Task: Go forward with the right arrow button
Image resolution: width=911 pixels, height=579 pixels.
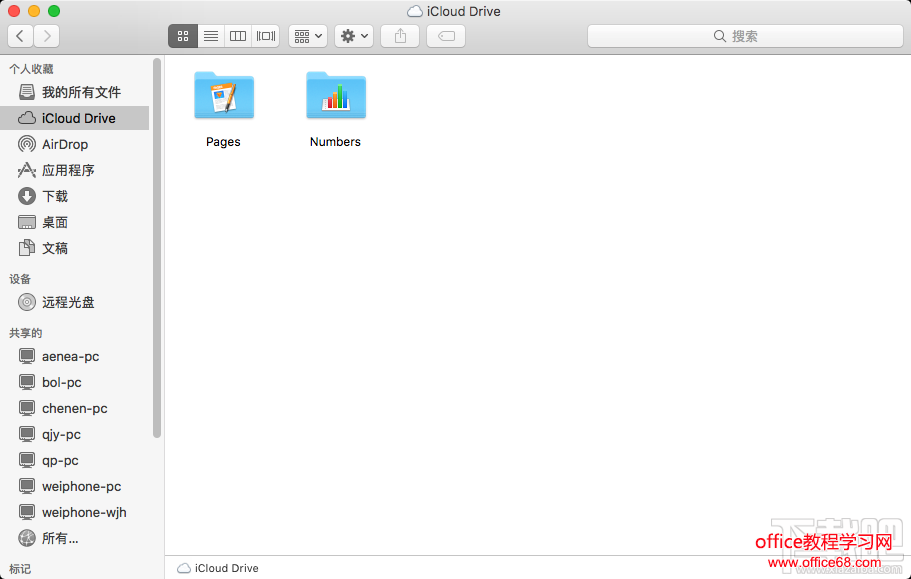Action: [x=46, y=36]
